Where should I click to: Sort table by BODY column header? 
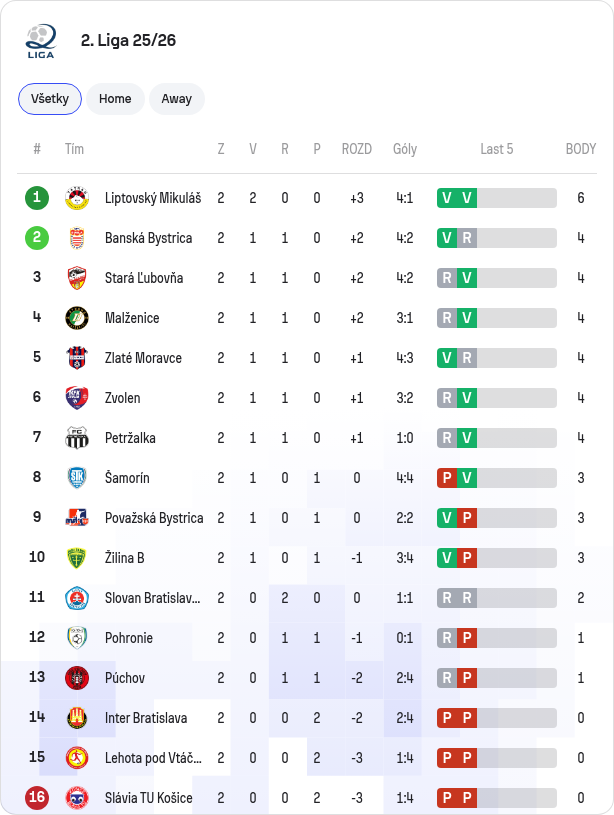tap(581, 149)
